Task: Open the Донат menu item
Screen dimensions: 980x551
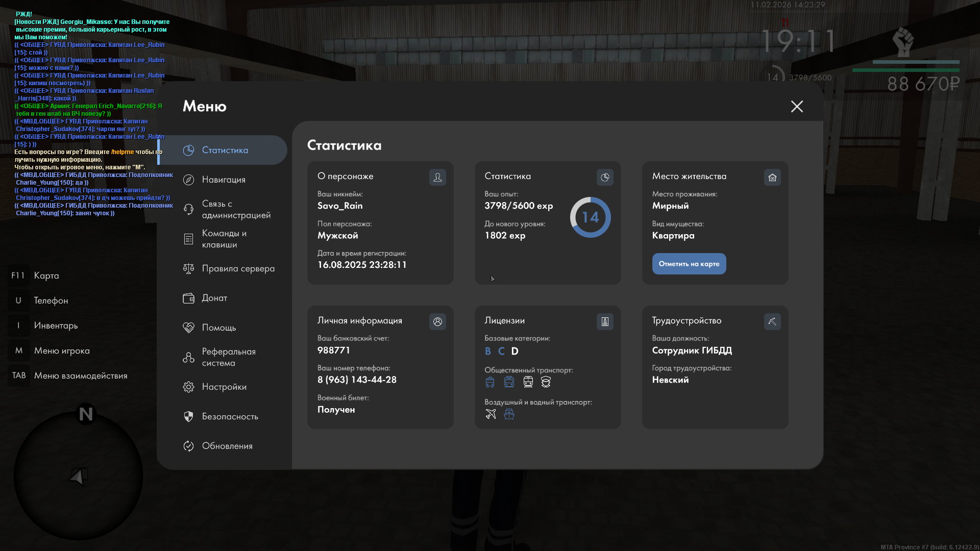Action: (x=214, y=298)
